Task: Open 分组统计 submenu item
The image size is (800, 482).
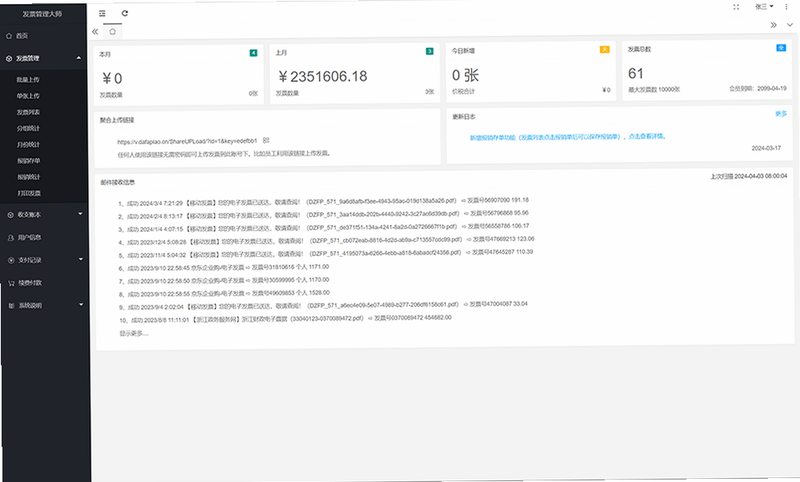Action: [28, 129]
